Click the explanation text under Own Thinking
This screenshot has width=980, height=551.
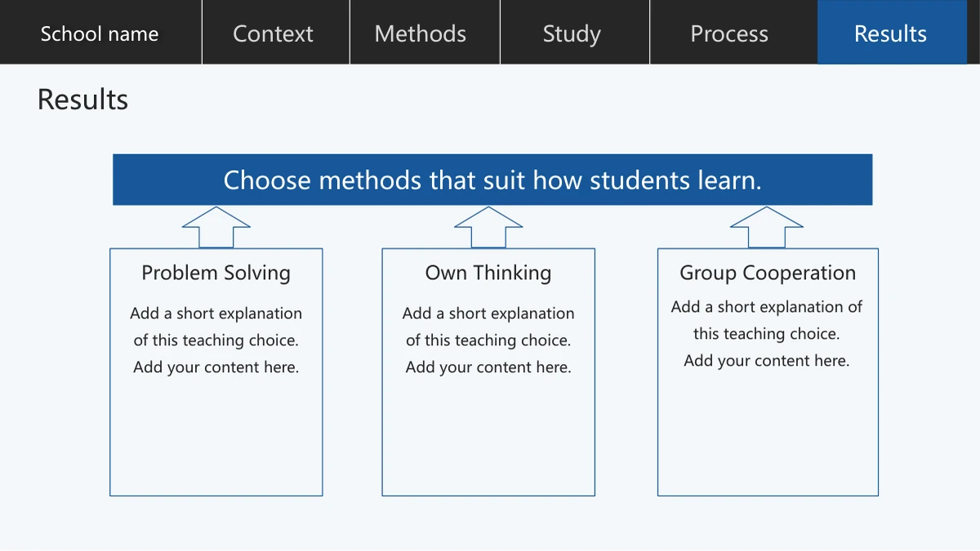[488, 340]
